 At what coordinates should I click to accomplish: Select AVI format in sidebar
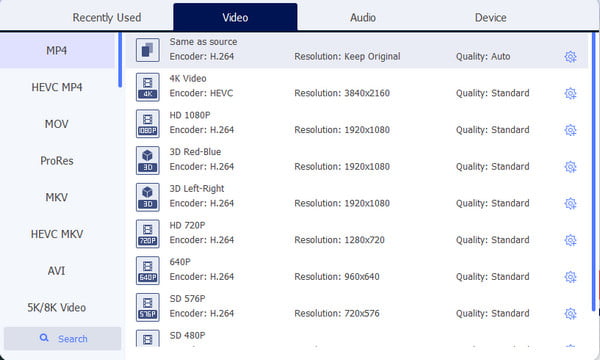coord(57,271)
